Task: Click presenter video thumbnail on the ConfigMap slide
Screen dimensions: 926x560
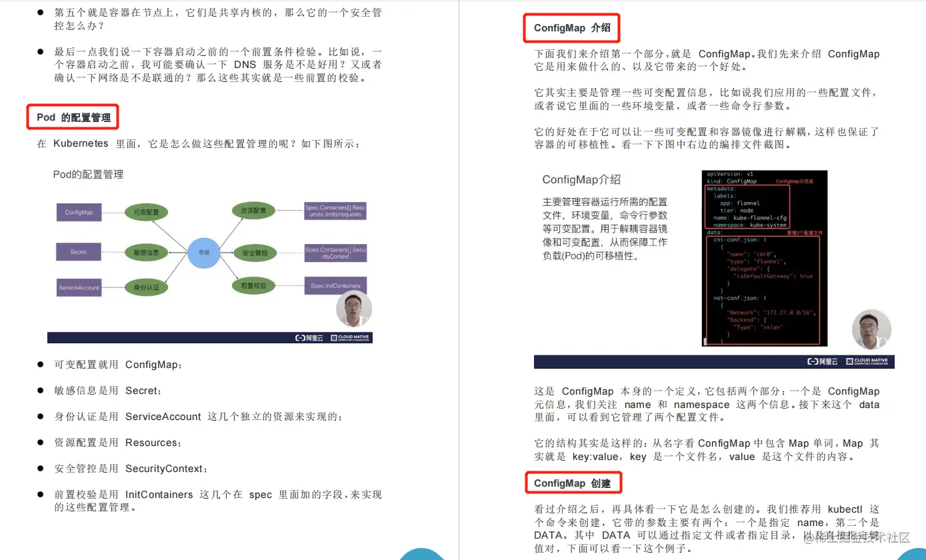Action: [871, 329]
